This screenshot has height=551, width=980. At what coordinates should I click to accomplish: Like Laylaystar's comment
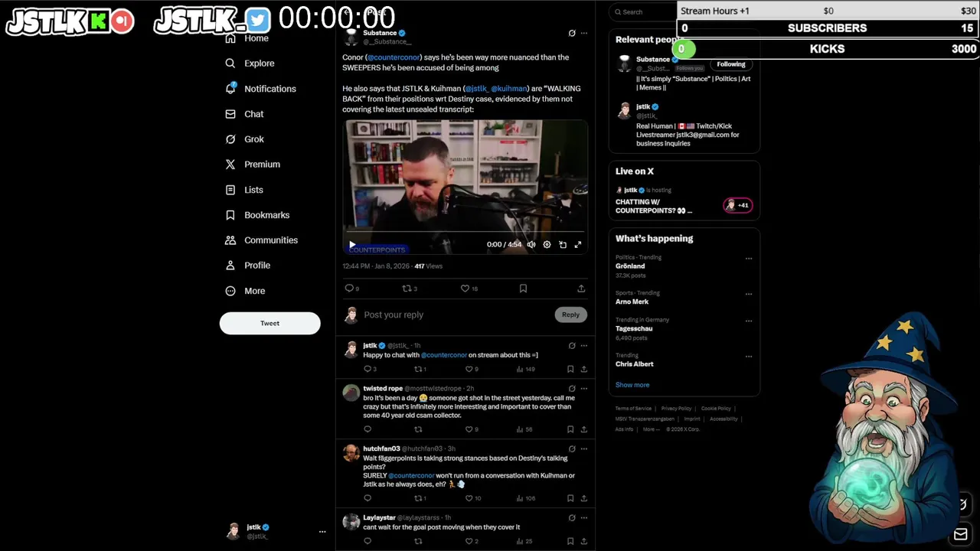click(469, 541)
